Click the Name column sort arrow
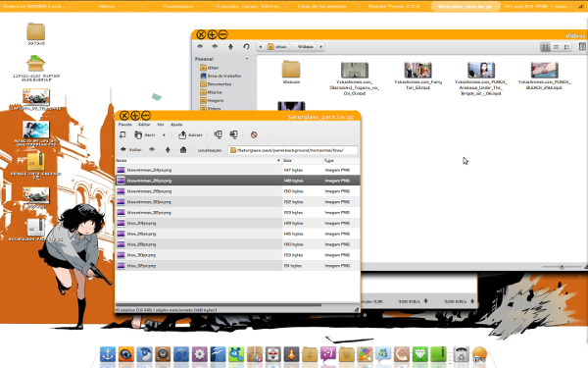Viewport: 588px width, 368px height. (278, 160)
